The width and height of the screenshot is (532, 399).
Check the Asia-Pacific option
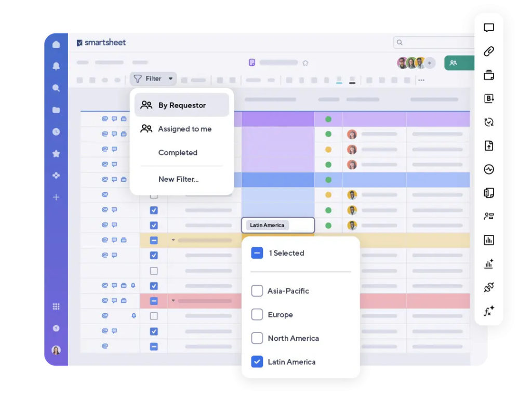pos(257,291)
